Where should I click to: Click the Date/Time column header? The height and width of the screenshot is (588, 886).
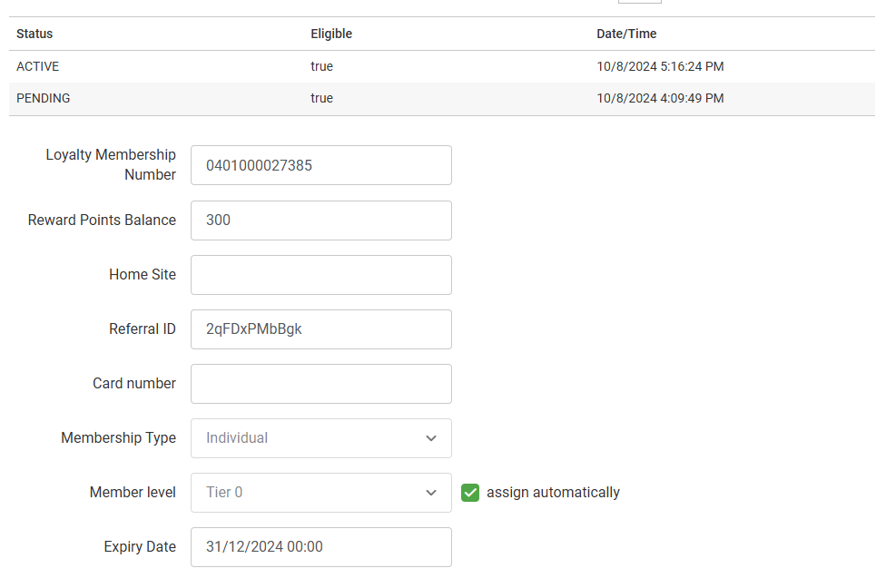[626, 34]
